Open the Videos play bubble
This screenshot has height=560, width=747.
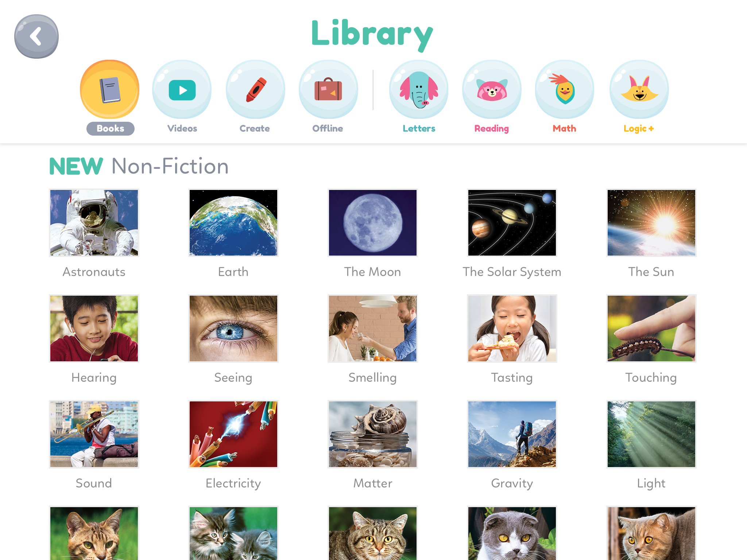click(182, 90)
